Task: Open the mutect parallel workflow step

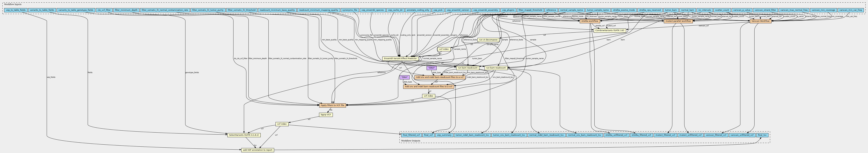Action: (678, 21)
